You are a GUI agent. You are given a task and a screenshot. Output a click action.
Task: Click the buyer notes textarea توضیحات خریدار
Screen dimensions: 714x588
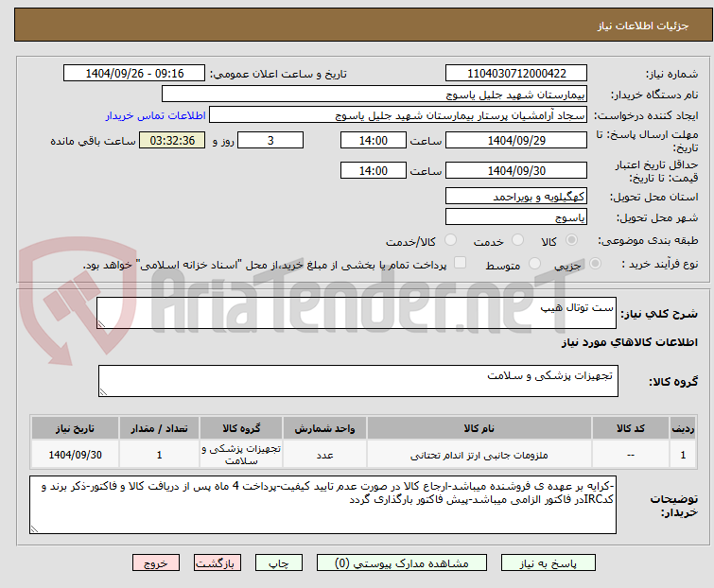(x=322, y=505)
